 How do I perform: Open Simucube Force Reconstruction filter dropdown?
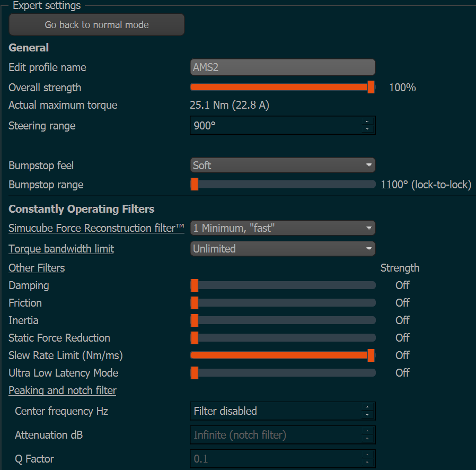[282, 228]
